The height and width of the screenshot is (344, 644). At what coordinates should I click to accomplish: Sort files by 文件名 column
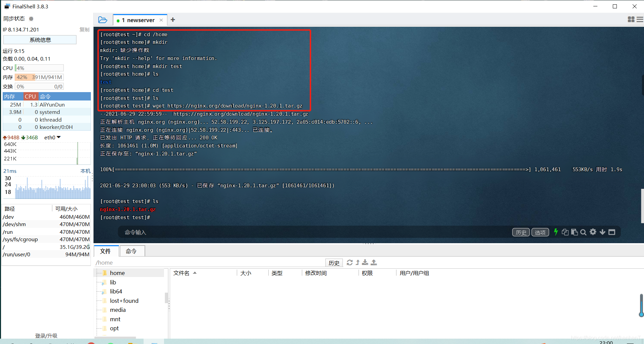tap(204, 273)
